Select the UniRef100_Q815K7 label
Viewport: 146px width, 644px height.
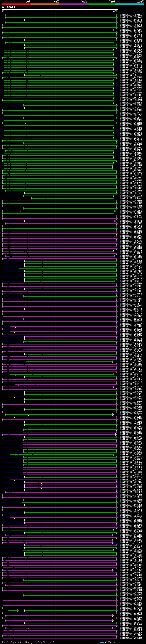tap(131, 271)
